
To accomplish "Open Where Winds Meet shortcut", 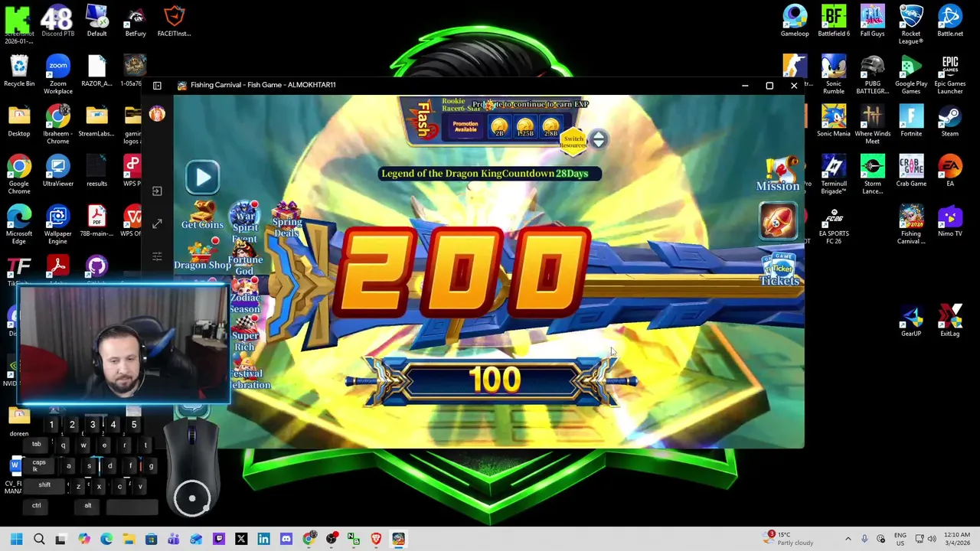I will (x=872, y=125).
